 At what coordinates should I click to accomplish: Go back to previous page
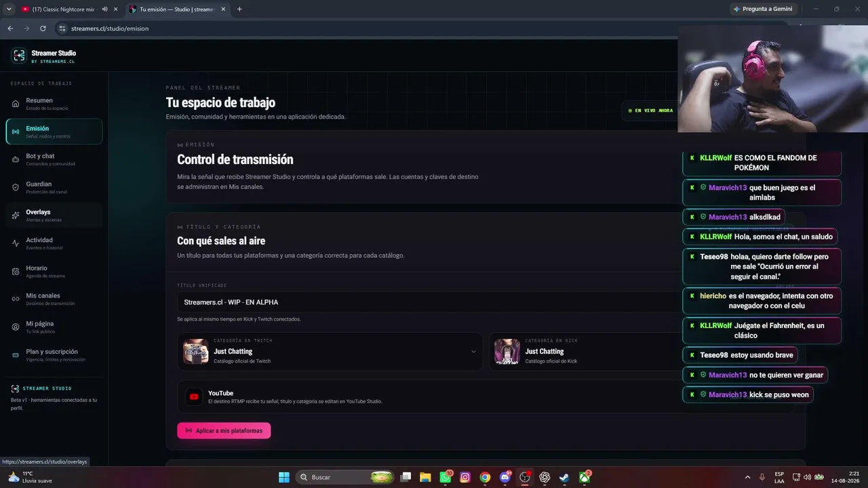[10, 28]
